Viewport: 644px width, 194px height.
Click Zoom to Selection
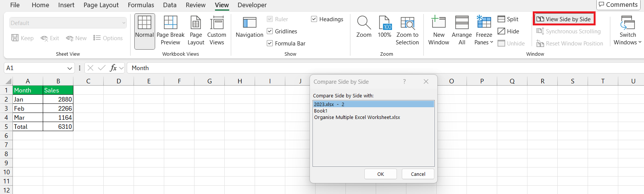[x=407, y=31]
